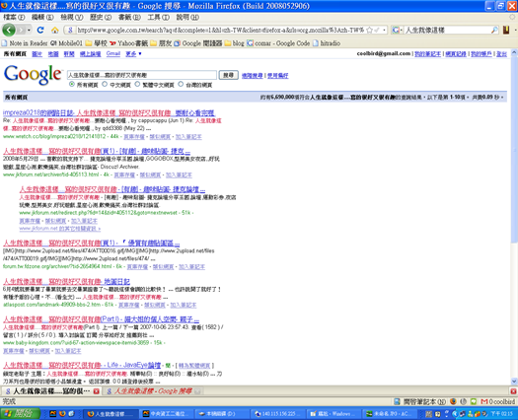Open the 工具 (T) menu
Image resolution: width=518 pixels, height=420 pixels.
158,17
